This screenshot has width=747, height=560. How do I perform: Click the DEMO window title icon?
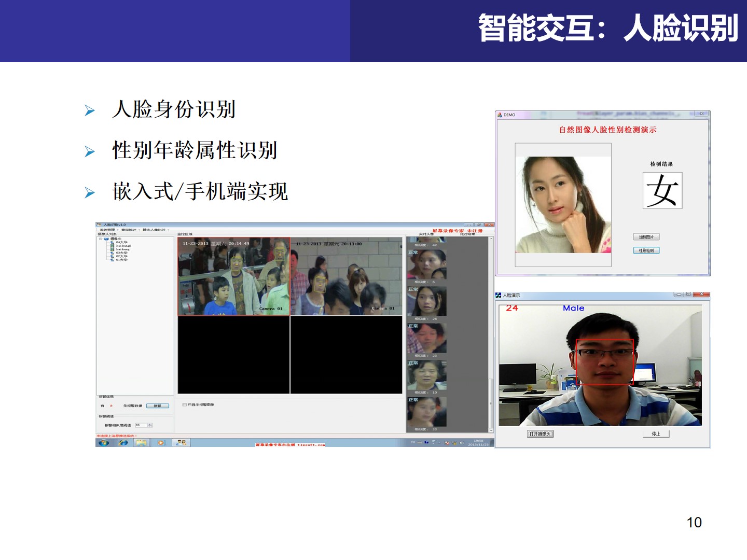pos(500,115)
